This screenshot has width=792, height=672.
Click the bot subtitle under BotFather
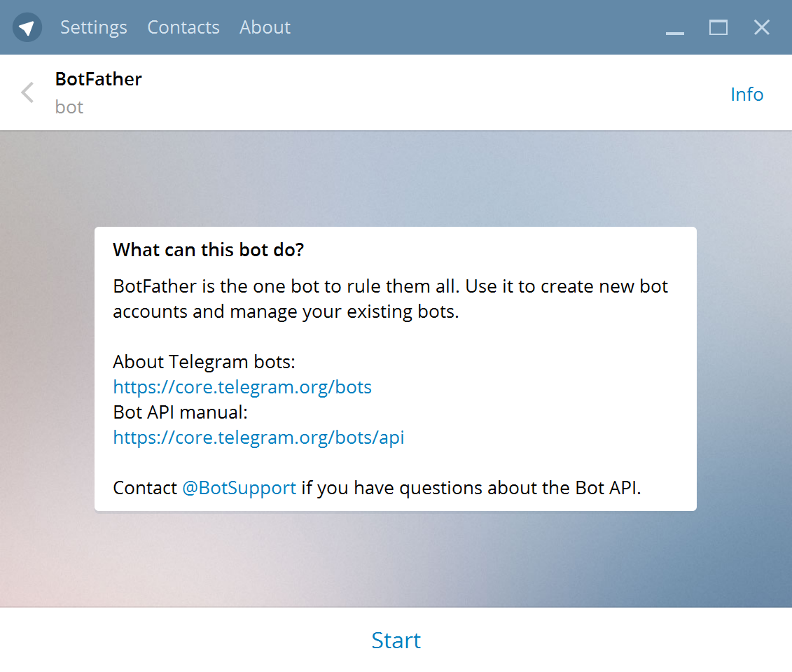click(x=69, y=106)
